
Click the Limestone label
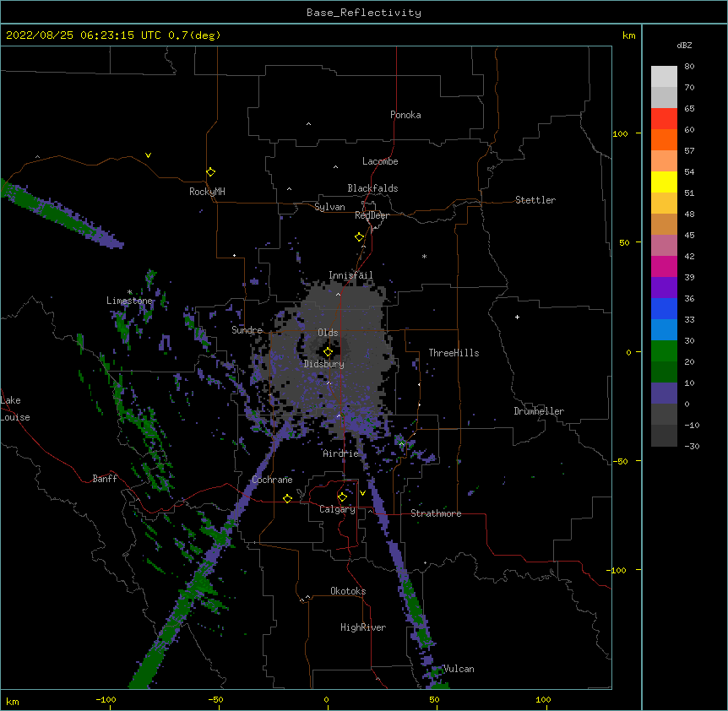point(129,301)
